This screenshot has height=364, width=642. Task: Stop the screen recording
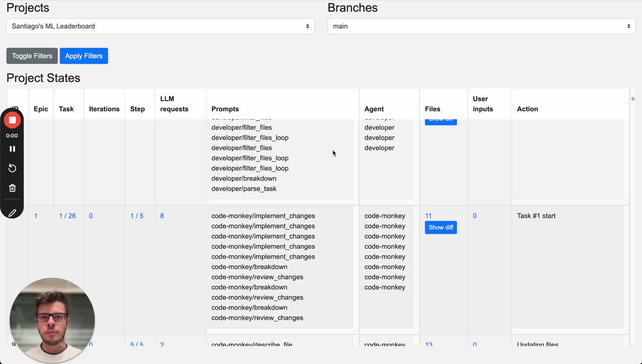(12, 120)
